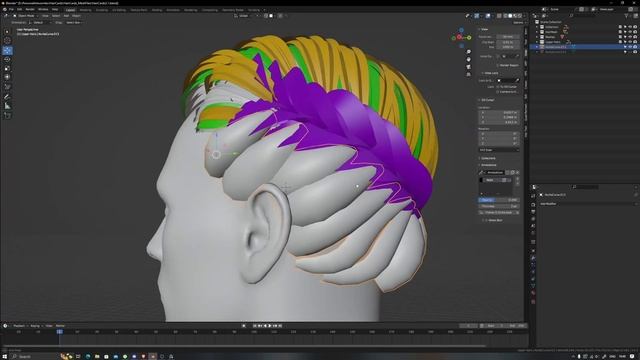
Task: Toggle visibility of selected NurbsCurve row
Action: click(x=630, y=47)
